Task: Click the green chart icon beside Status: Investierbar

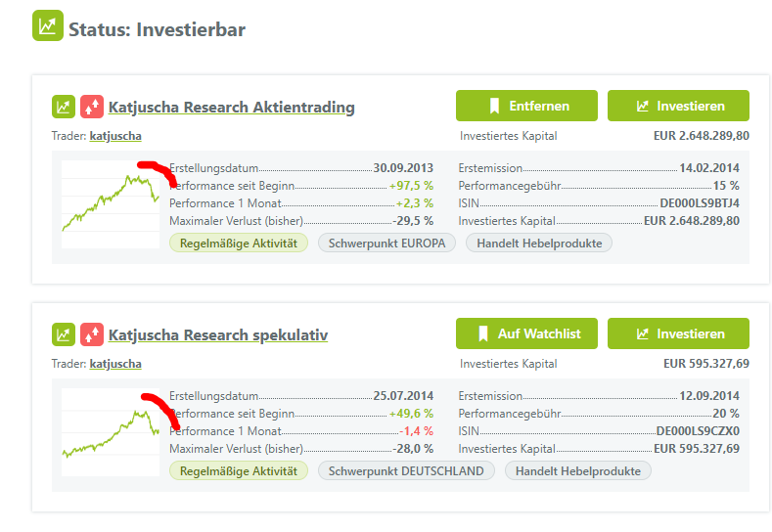Action: point(48,26)
